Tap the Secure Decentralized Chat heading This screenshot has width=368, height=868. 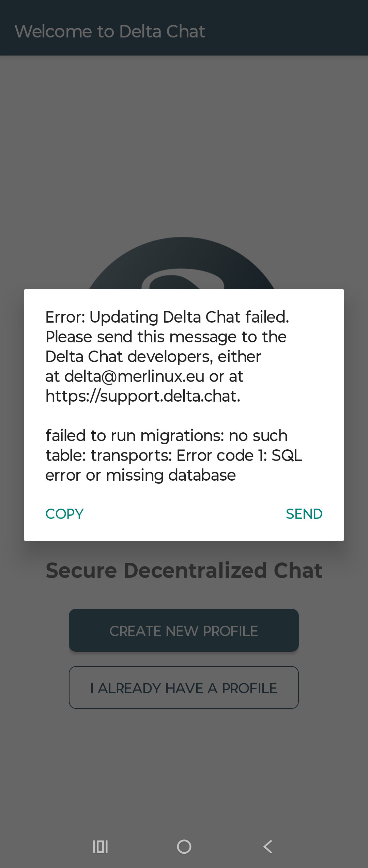click(184, 571)
